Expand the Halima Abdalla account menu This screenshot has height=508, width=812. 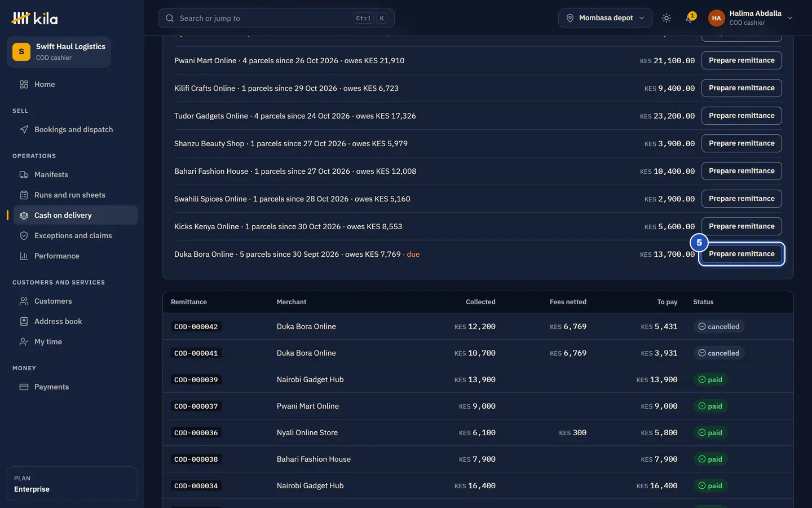(x=751, y=18)
